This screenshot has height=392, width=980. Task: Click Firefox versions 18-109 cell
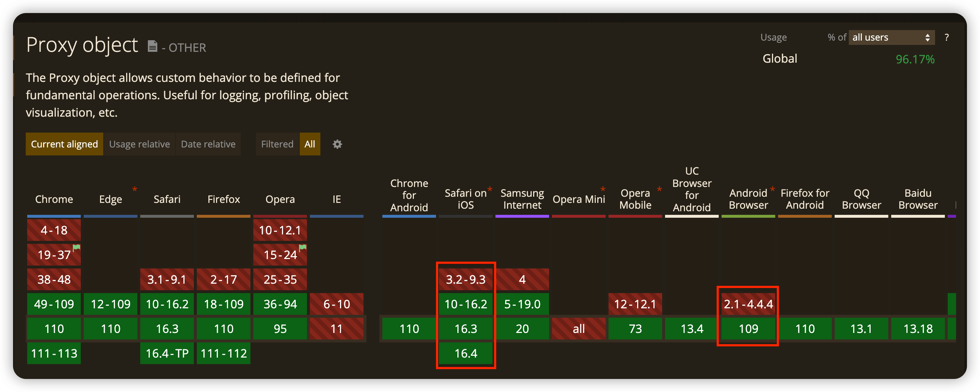pyautogui.click(x=224, y=304)
